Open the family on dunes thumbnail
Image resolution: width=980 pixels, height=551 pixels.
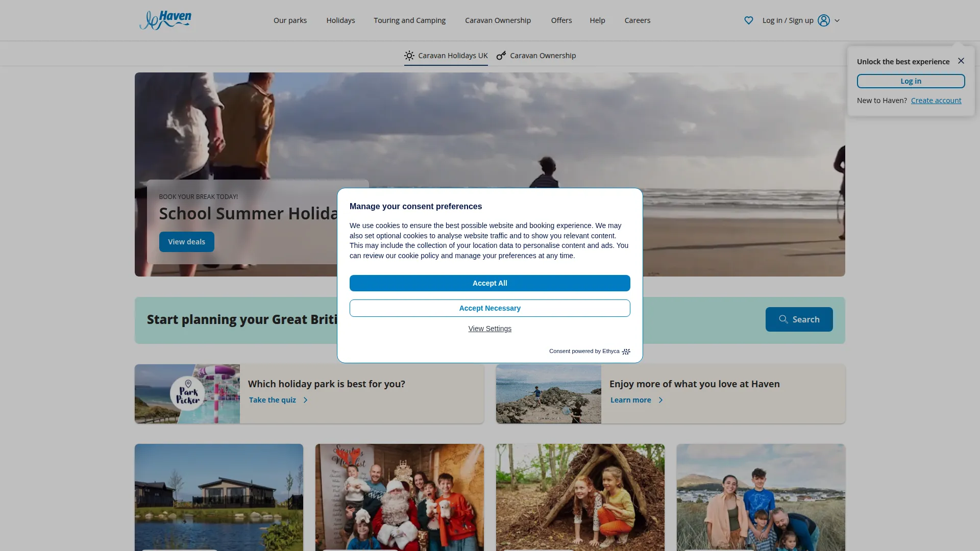coord(761,497)
